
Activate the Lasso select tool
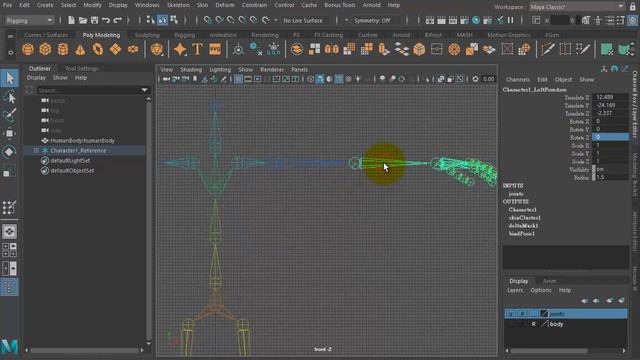click(9, 97)
